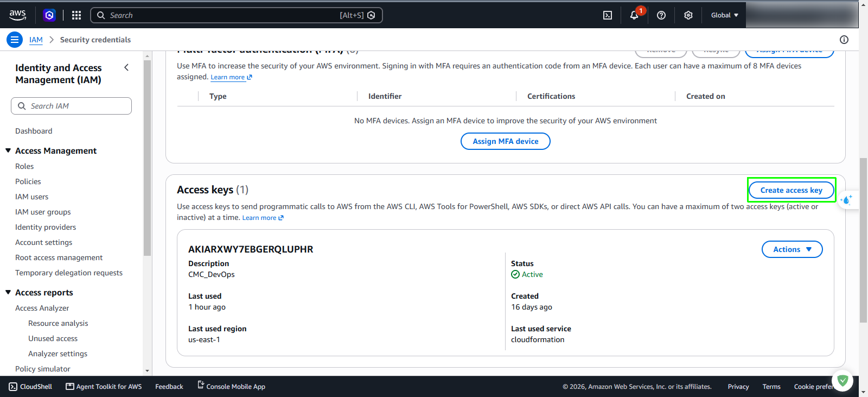Open Temporary delegation requests
This screenshot has width=868, height=397.
(x=69, y=273)
